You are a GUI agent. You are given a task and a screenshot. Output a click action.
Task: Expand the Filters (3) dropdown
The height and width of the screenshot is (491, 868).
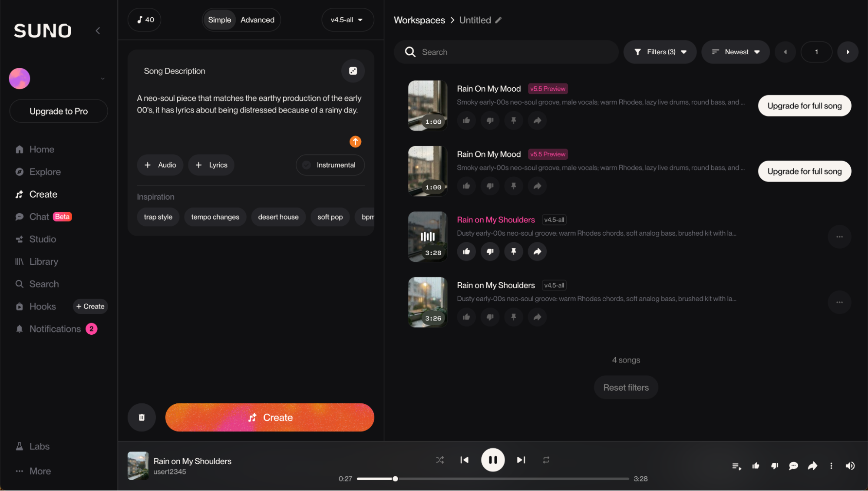(x=660, y=52)
